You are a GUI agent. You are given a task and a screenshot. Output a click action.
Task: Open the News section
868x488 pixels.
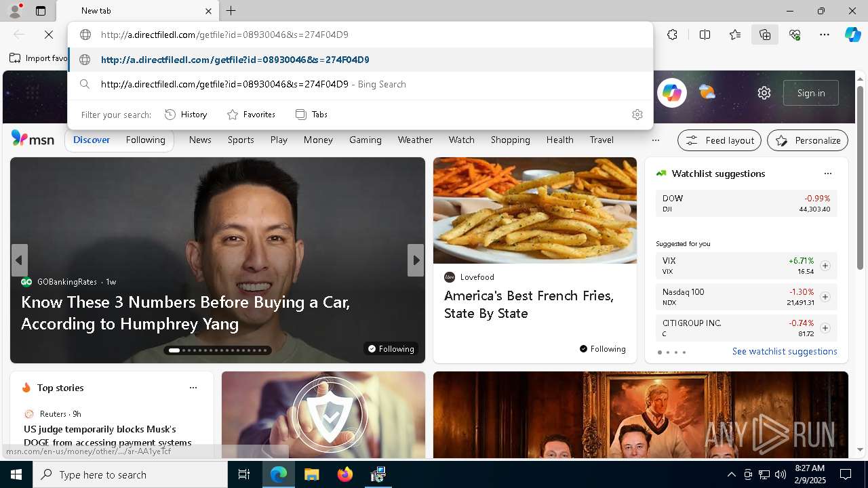pos(200,140)
